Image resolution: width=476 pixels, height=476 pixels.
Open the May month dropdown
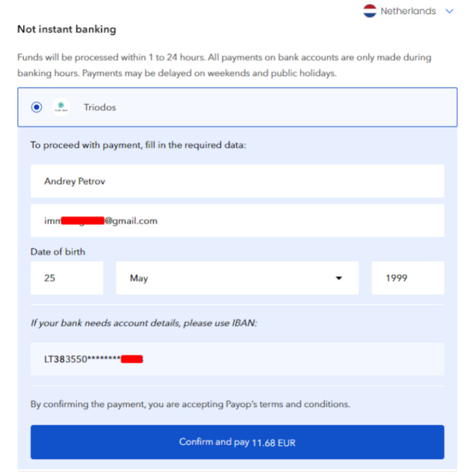click(237, 278)
